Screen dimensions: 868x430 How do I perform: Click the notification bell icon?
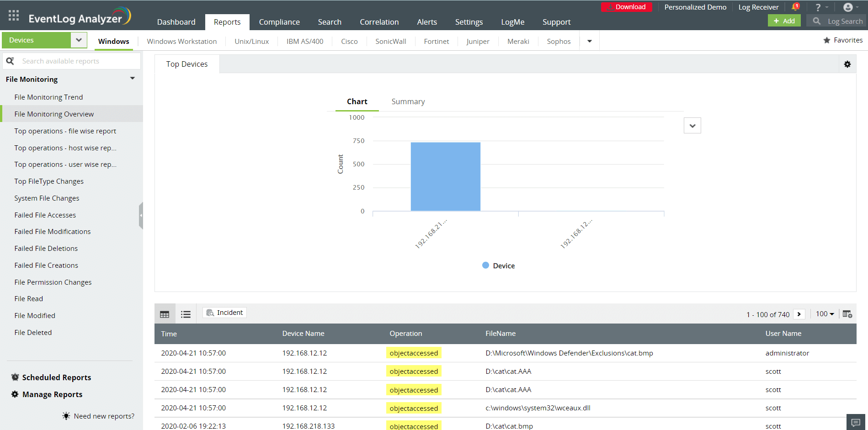(795, 7)
